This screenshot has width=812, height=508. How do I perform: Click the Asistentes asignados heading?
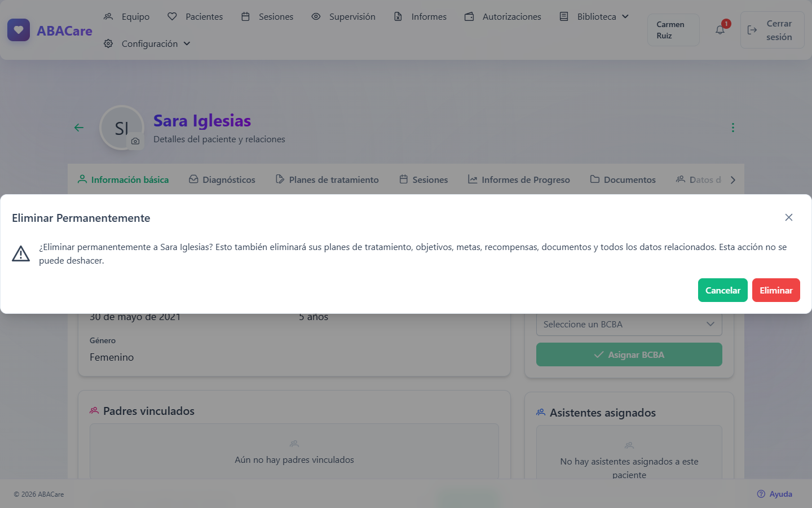click(603, 413)
